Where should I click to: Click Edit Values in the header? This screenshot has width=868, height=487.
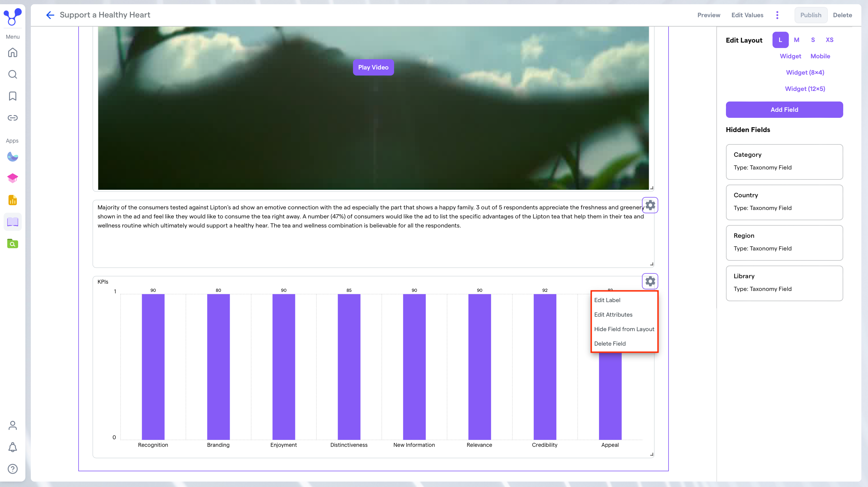tap(747, 15)
